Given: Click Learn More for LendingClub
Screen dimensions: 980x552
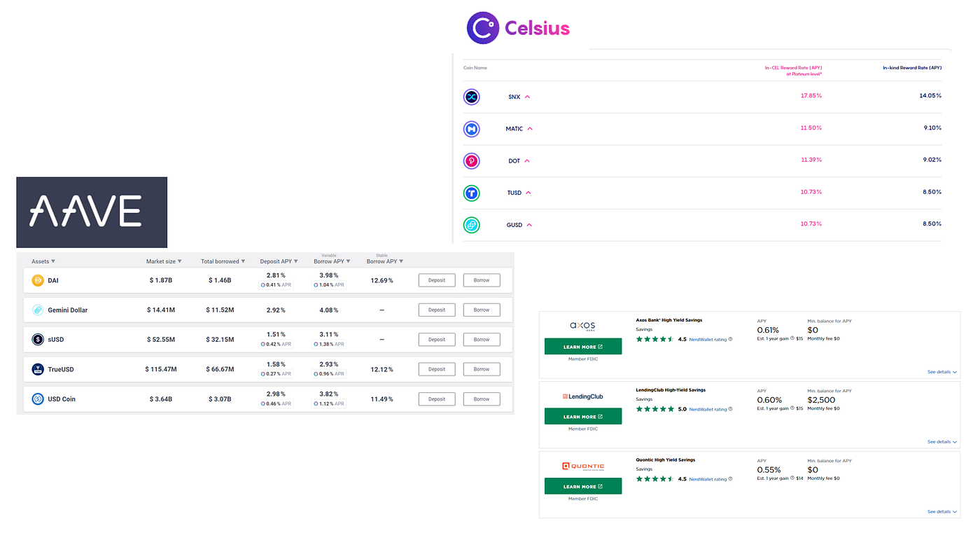Looking at the screenshot, I should (x=583, y=417).
